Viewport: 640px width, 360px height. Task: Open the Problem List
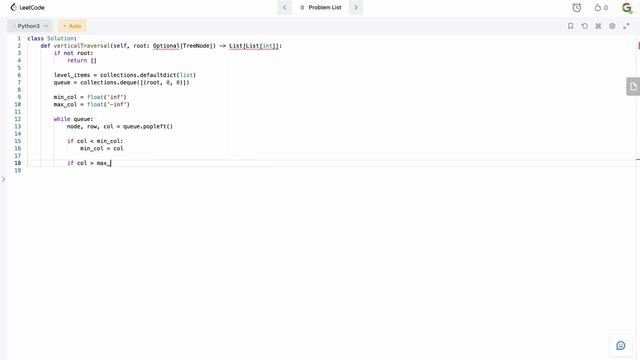coord(320,7)
